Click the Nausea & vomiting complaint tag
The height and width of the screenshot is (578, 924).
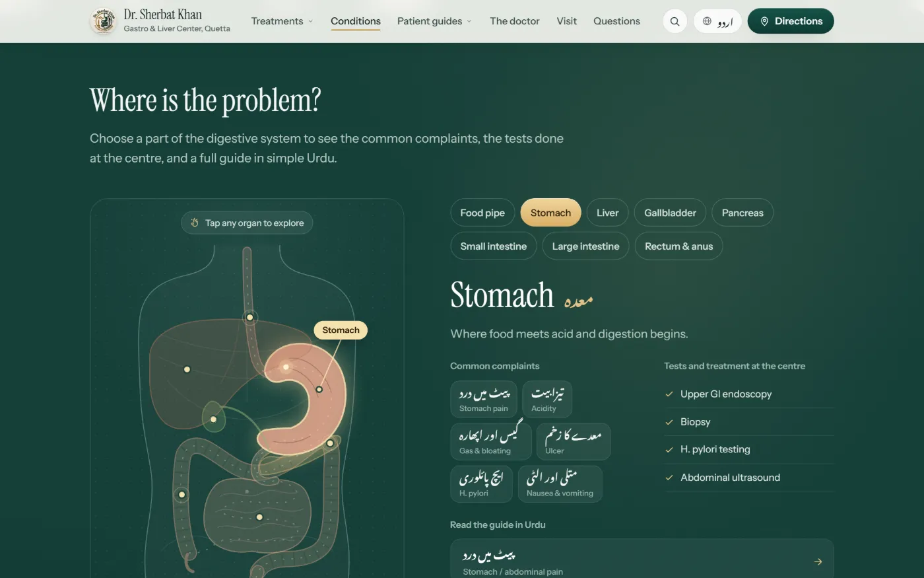coord(560,484)
